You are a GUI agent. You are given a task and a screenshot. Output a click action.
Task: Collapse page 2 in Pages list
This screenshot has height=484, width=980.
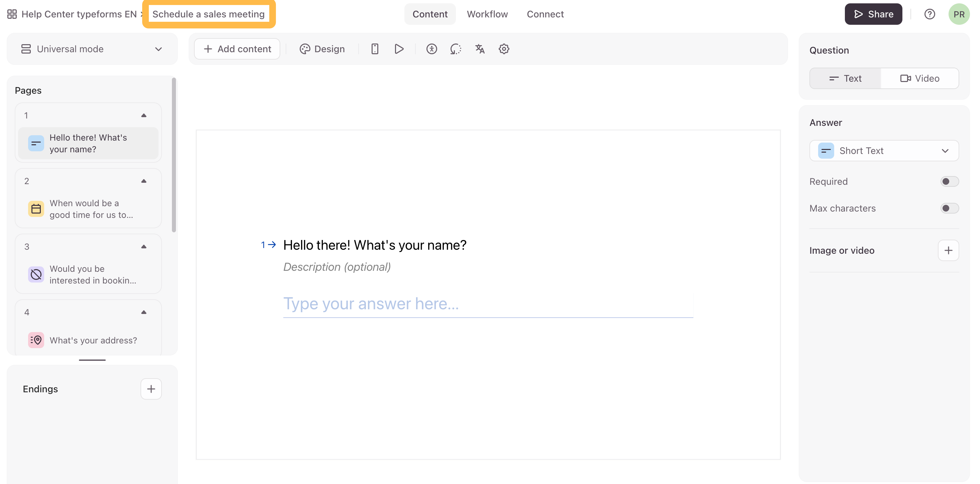pos(143,181)
